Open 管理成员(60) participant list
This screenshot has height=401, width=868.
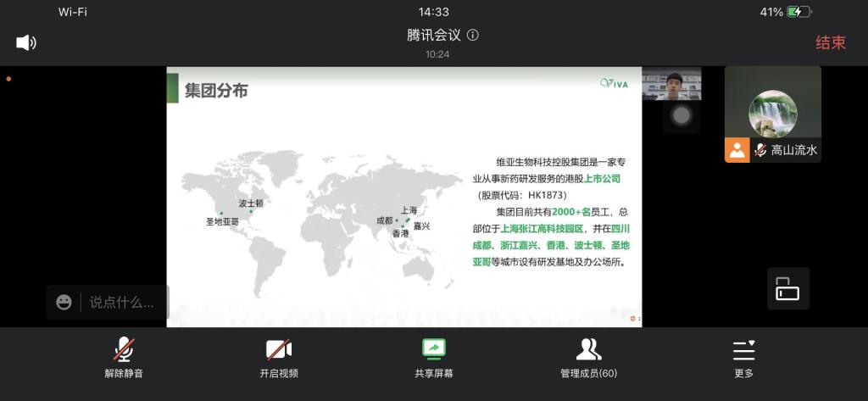(588, 357)
